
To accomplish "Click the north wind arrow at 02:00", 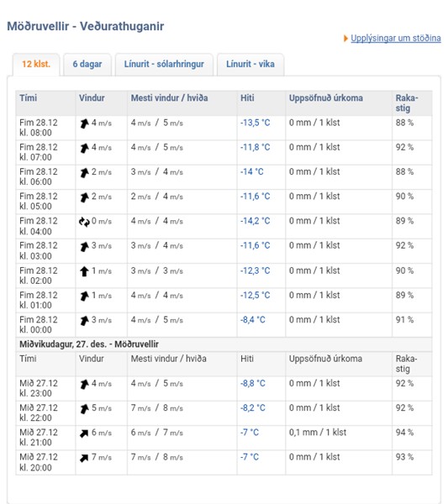I will pos(84,271).
